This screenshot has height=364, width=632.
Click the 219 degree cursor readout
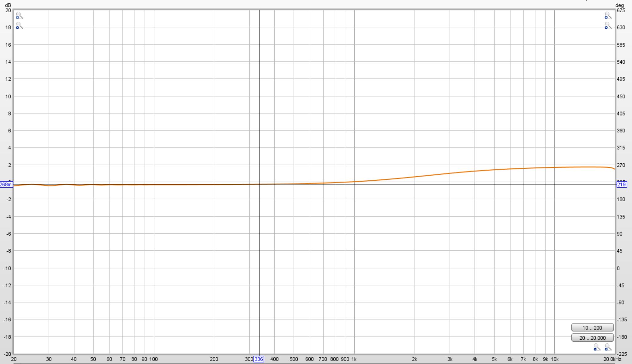point(622,185)
